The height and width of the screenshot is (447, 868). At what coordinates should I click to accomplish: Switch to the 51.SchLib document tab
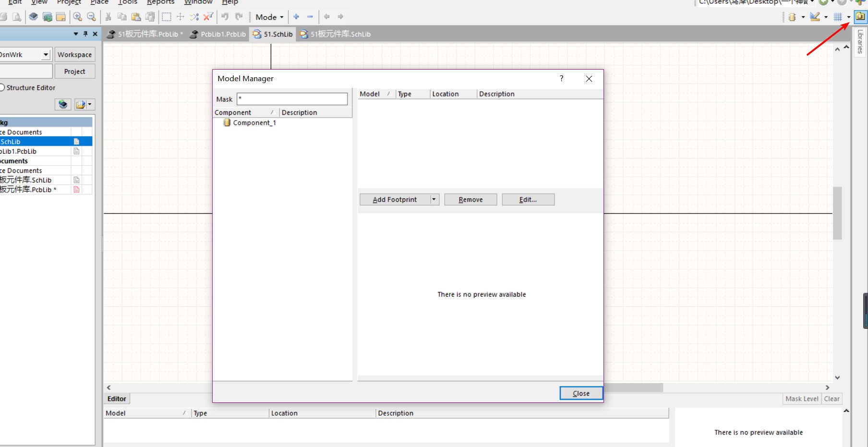coord(273,34)
